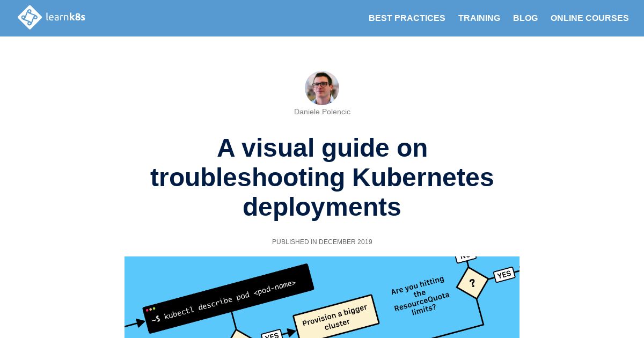Click the question mark diamond in flowchart

472,283
